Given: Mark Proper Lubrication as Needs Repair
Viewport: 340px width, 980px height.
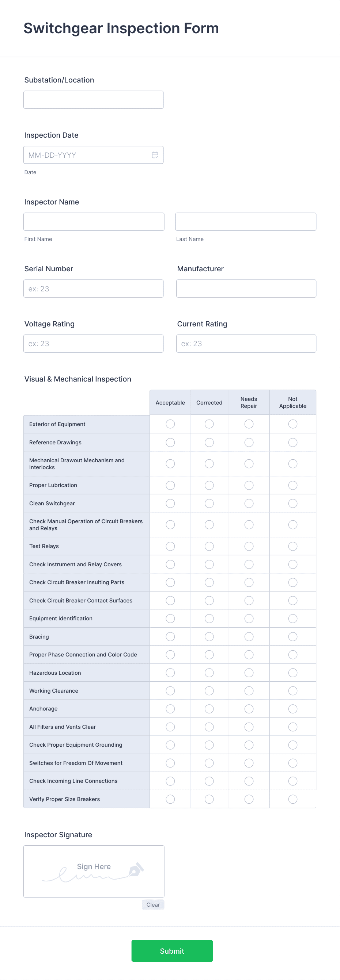Looking at the screenshot, I should (x=248, y=485).
